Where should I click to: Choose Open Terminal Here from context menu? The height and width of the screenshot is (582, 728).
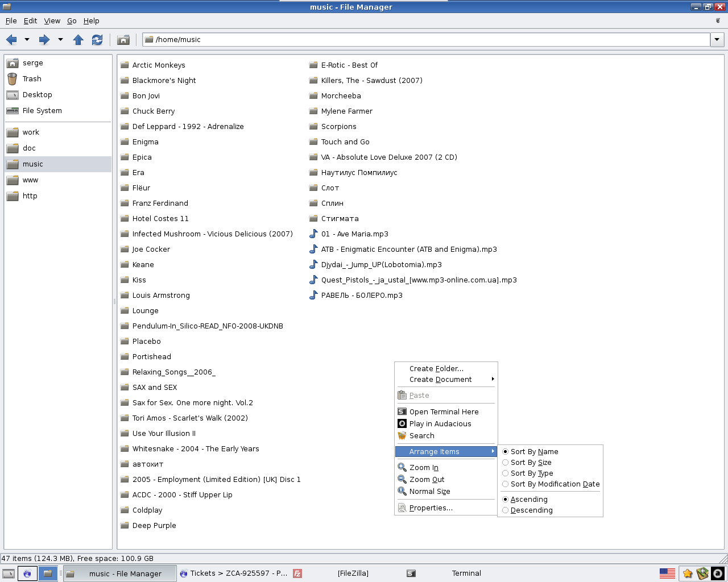[444, 412]
